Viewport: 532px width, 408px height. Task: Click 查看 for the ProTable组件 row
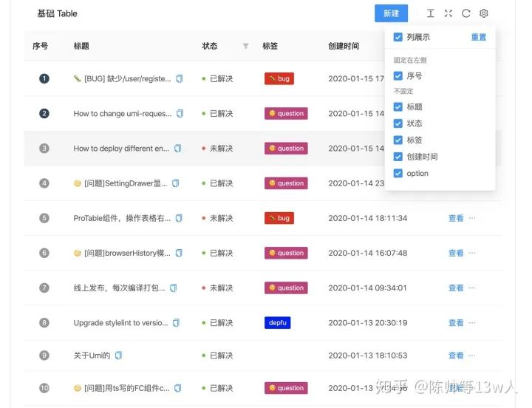456,218
